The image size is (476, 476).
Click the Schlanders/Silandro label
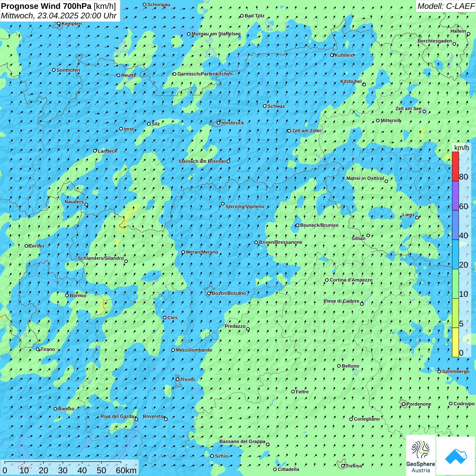coord(101,258)
